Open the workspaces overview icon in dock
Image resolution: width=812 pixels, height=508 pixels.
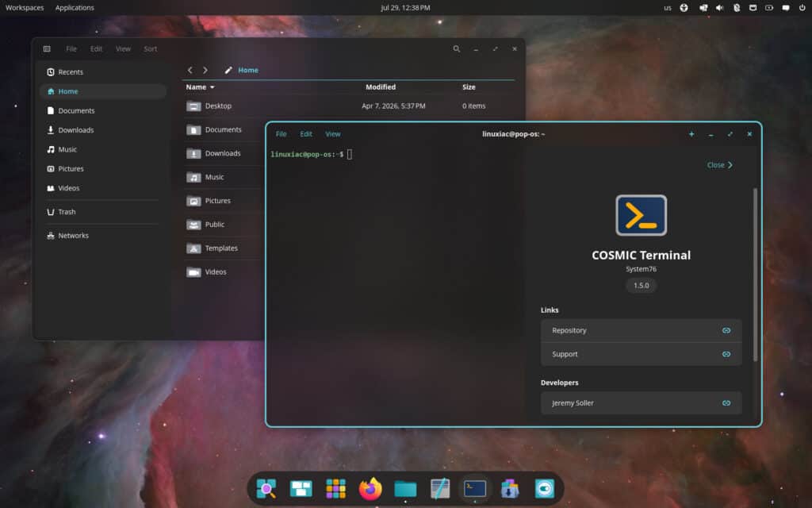coord(301,488)
